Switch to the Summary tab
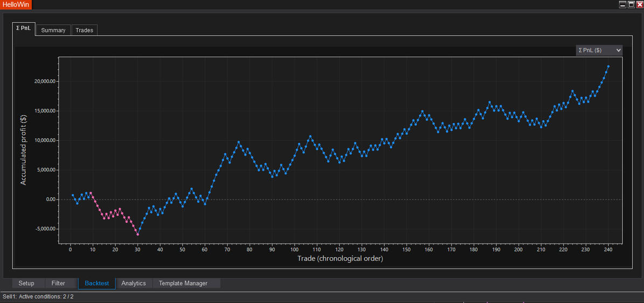Screen dimensions: 644x303 53,30
